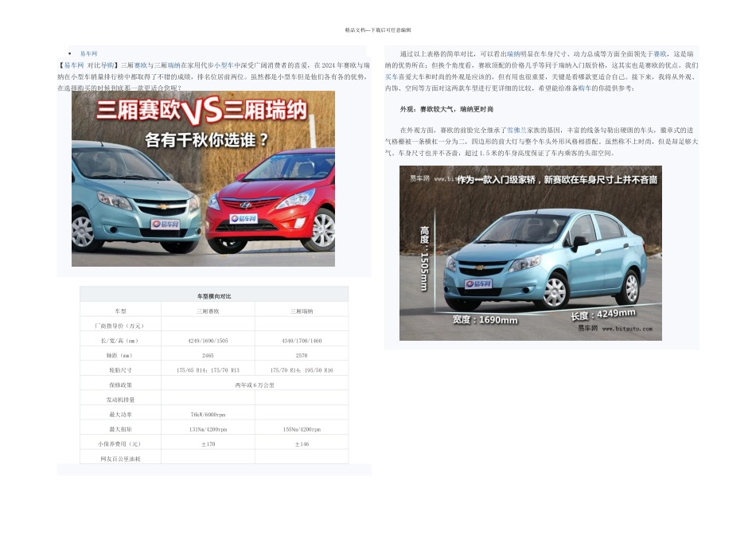Click the table title 车型横向对比
756x535 pixels.
pos(214,296)
